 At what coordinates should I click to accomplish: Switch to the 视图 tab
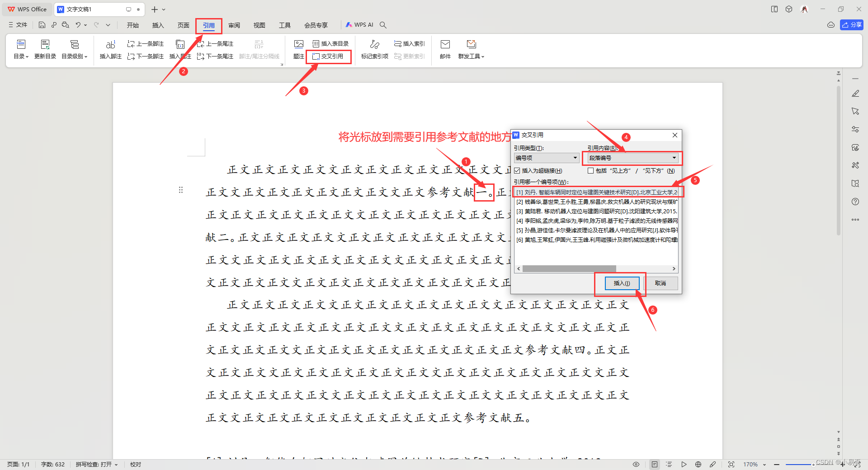(x=259, y=25)
